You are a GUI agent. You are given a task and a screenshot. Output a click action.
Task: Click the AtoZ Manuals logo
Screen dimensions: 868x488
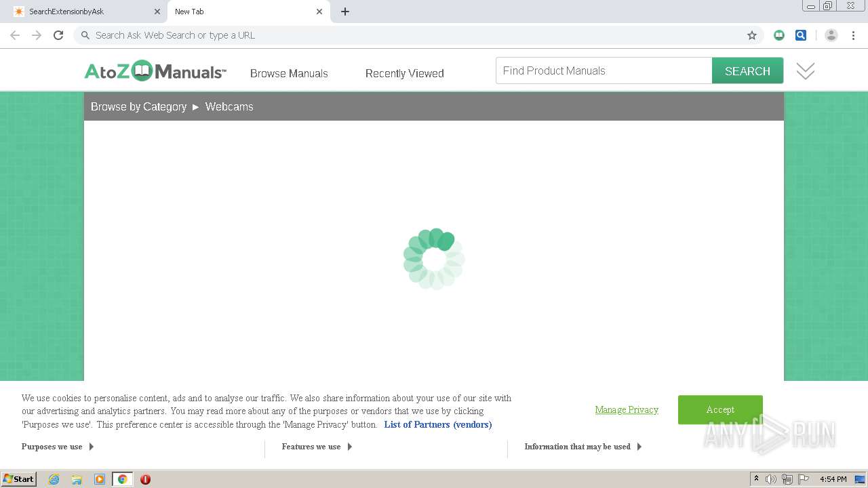pyautogui.click(x=155, y=71)
